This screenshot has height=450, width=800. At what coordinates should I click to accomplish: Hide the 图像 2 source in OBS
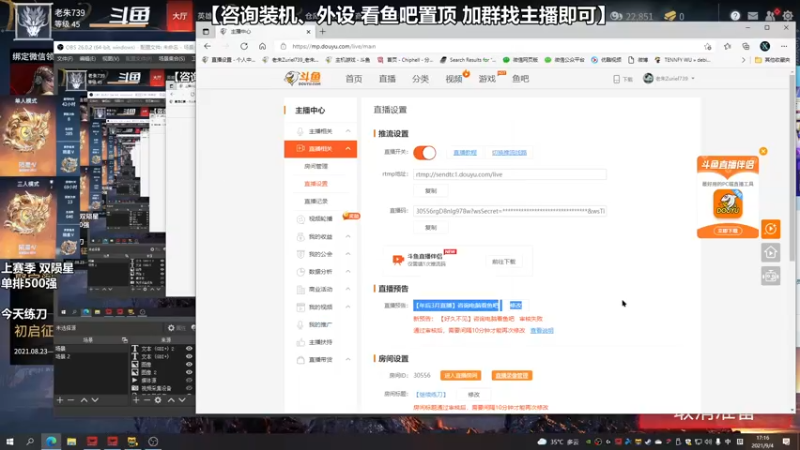pos(189,372)
